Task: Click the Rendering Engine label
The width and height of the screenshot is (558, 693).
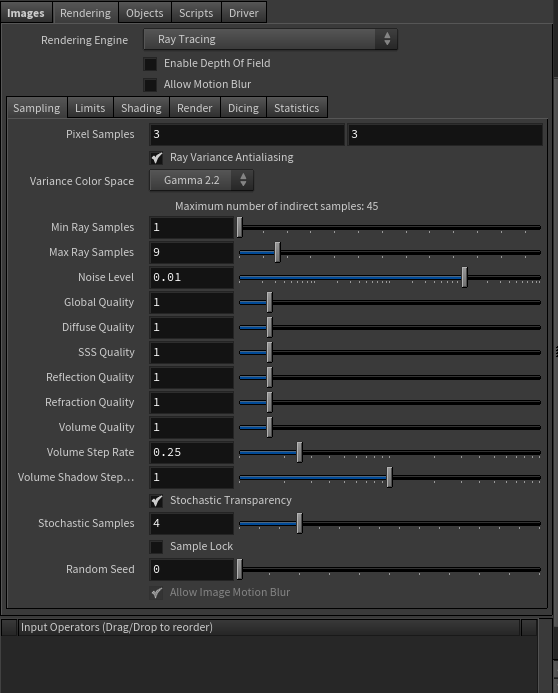Action: [x=84, y=40]
